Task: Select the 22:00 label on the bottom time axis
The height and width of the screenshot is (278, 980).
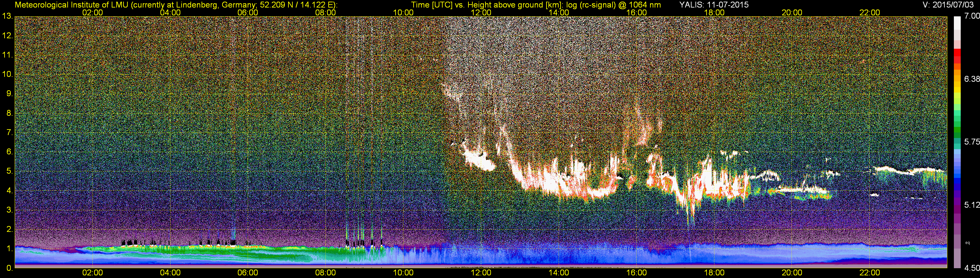Action: (870, 273)
